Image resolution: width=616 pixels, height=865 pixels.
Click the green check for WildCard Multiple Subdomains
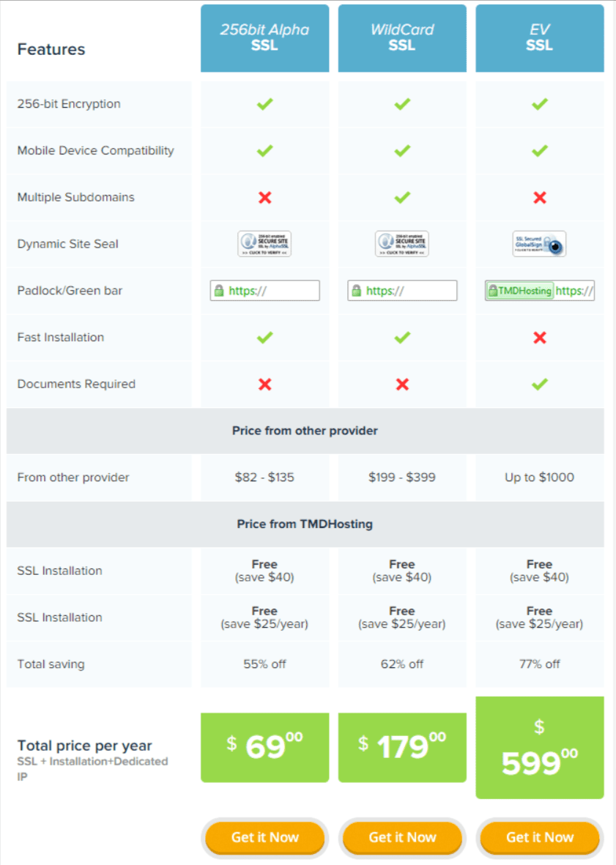pyautogui.click(x=402, y=197)
